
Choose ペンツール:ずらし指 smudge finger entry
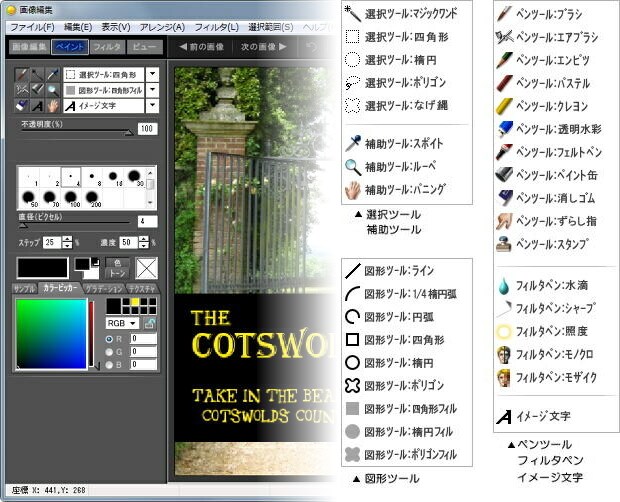click(x=546, y=221)
